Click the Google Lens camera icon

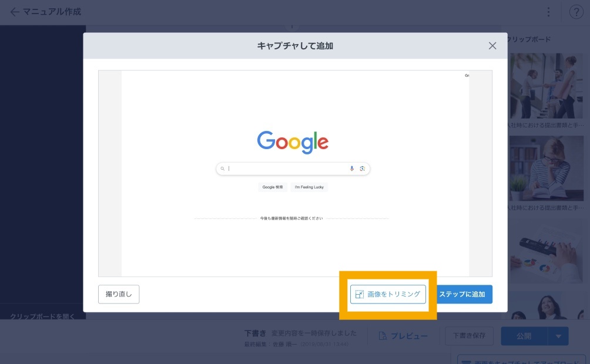tap(363, 168)
